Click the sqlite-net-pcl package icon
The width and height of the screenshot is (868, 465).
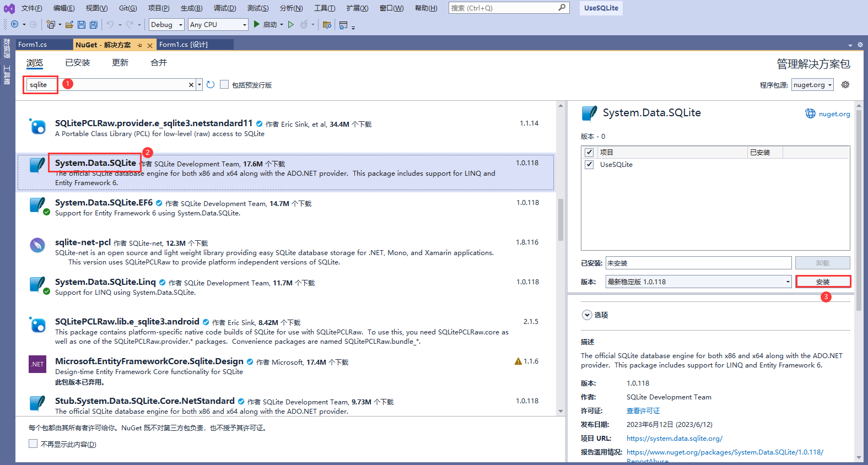pyautogui.click(x=37, y=245)
